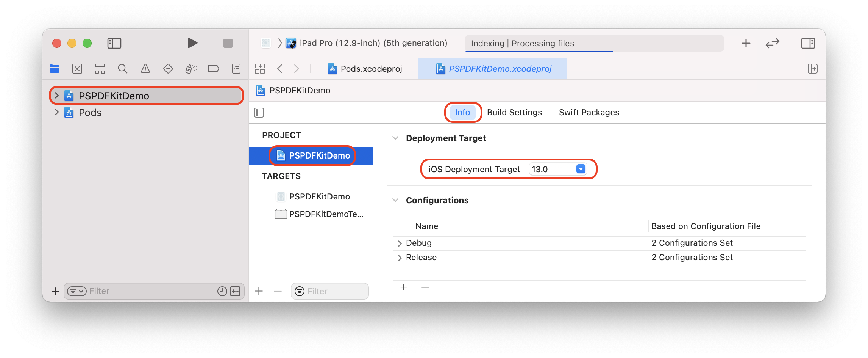Viewport: 868px width, 358px height.
Task: Open the Breakpoint navigator icon
Action: click(213, 69)
